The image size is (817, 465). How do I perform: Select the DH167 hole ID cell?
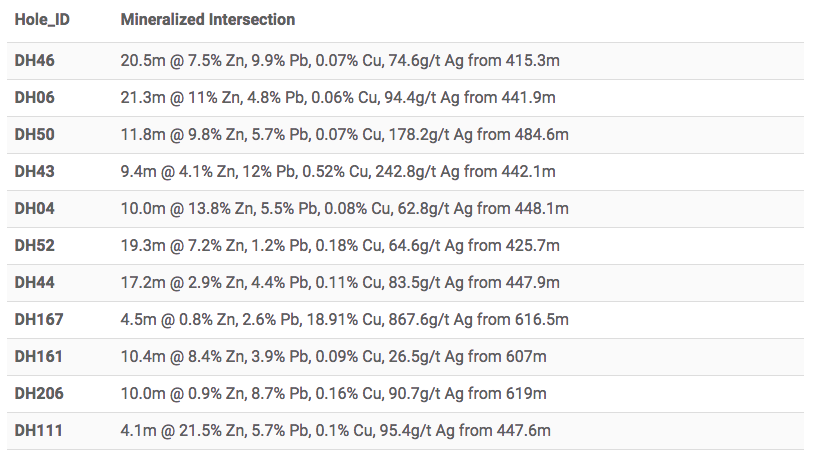click(38, 320)
